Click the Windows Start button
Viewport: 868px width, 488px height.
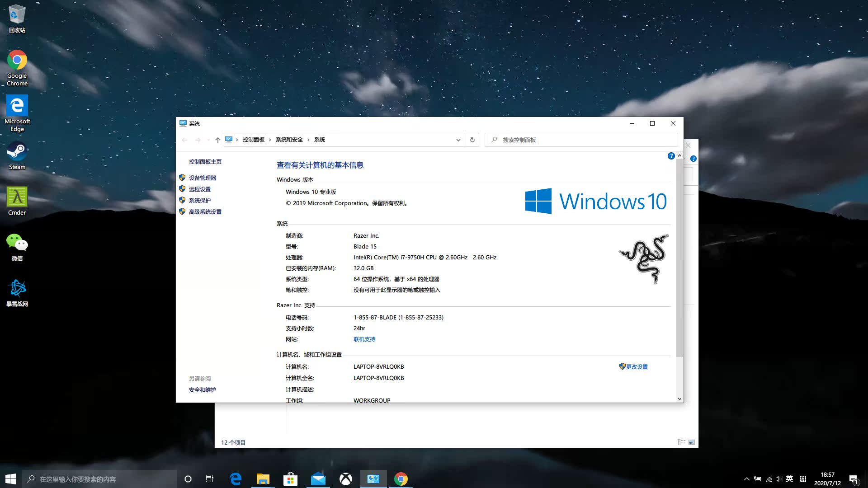click(11, 479)
